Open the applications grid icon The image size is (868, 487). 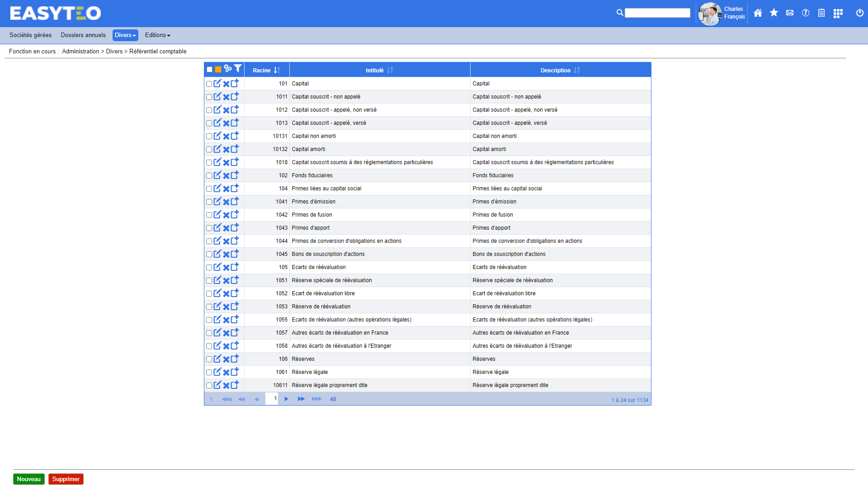click(838, 13)
